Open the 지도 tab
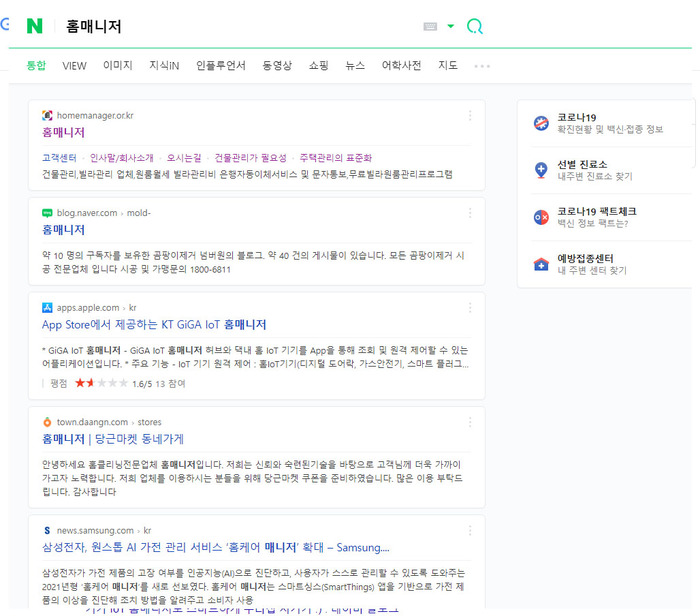The width and height of the screenshot is (700, 616). click(x=448, y=66)
